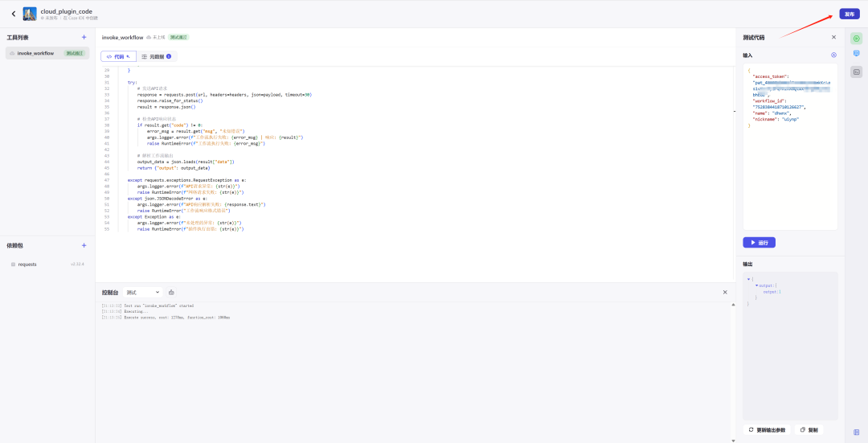The width and height of the screenshot is (868, 443).
Task: Click 更新输出参数 to update output parameters
Action: 767,429
